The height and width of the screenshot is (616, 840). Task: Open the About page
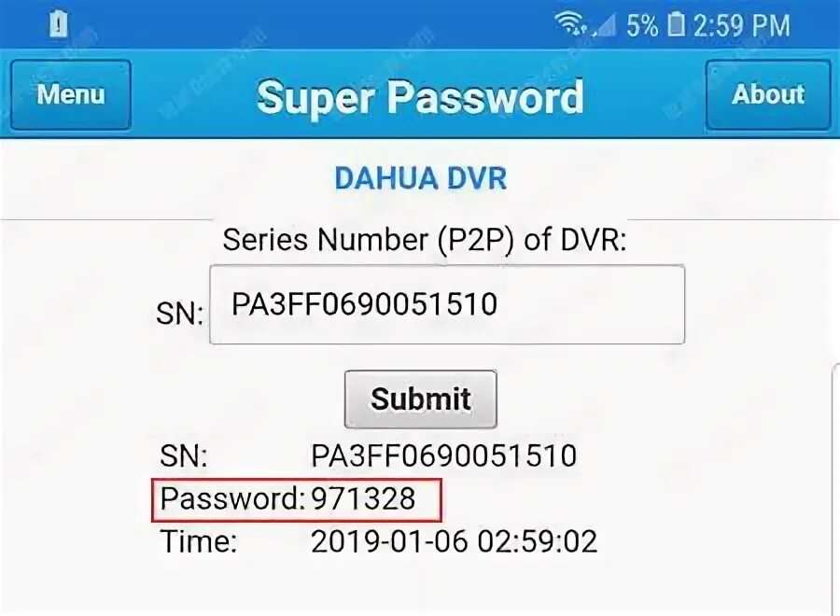pyautogui.click(x=768, y=94)
